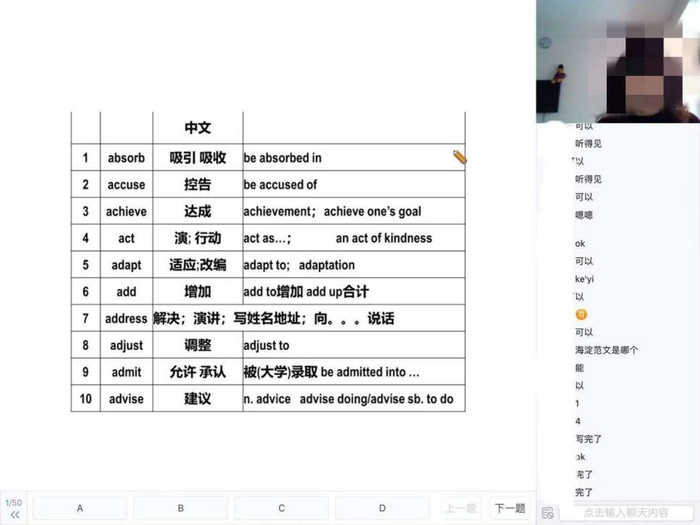
Task: Click the translation 控告
Action: click(198, 184)
